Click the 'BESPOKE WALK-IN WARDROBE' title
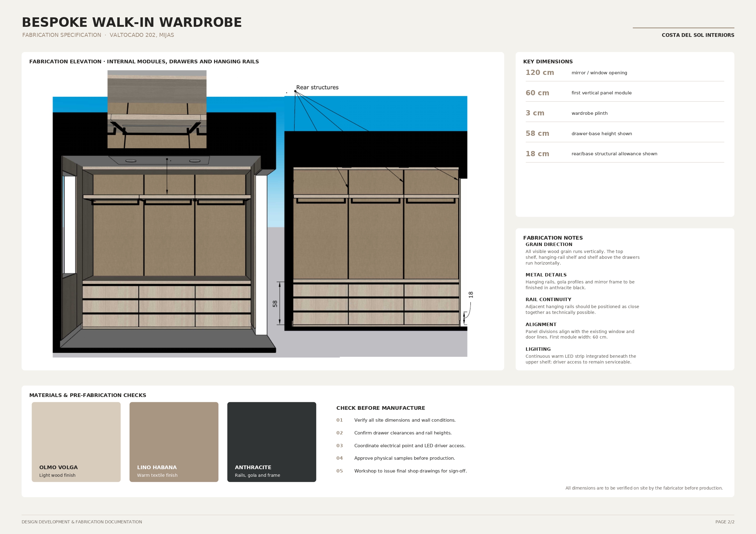 tap(132, 22)
